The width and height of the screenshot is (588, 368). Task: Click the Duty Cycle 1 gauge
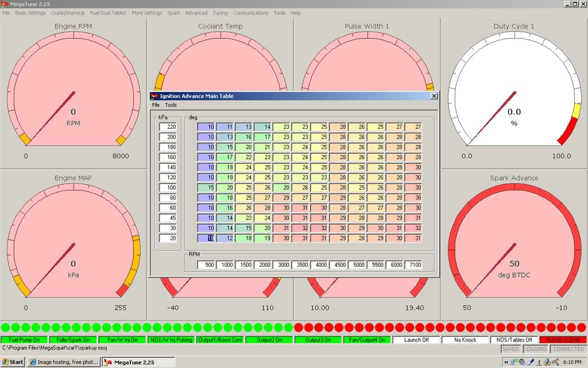point(514,94)
